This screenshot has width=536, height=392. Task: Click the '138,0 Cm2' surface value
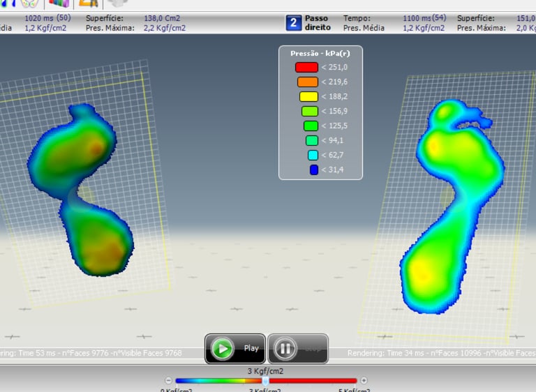pyautogui.click(x=162, y=18)
